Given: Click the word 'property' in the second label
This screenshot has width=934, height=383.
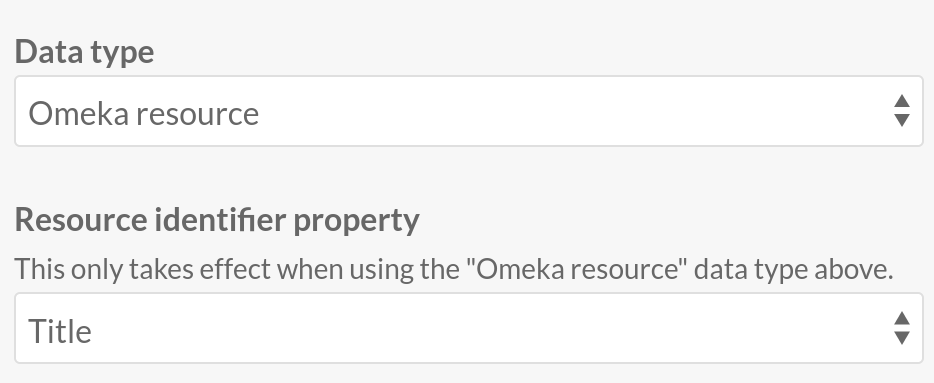Looking at the screenshot, I should point(356,222).
